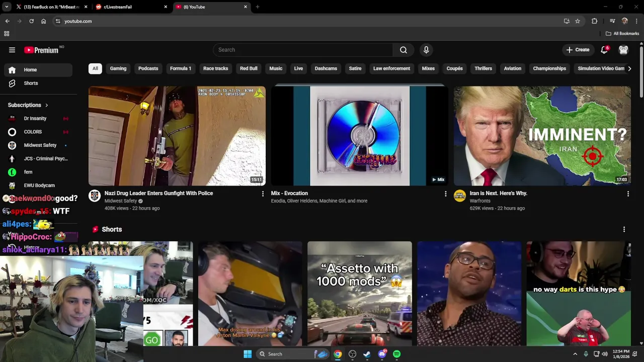Expand the Subscriptions section chevron
Viewport: 644px width, 362px height.
click(46, 105)
